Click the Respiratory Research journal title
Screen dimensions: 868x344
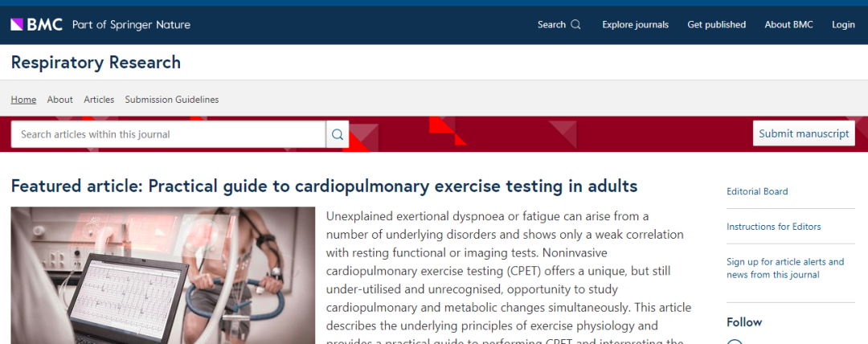(96, 63)
